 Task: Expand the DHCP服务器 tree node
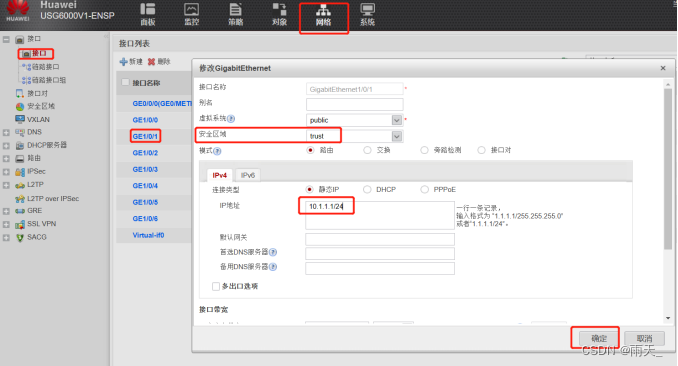(6, 146)
